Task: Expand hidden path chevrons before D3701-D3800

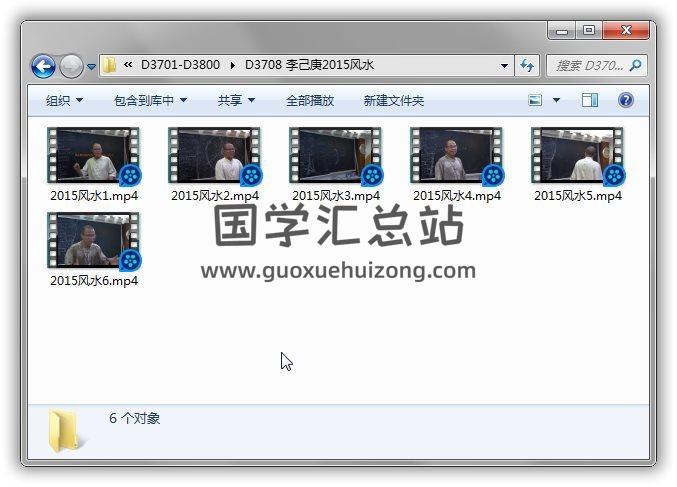Action: [128, 65]
